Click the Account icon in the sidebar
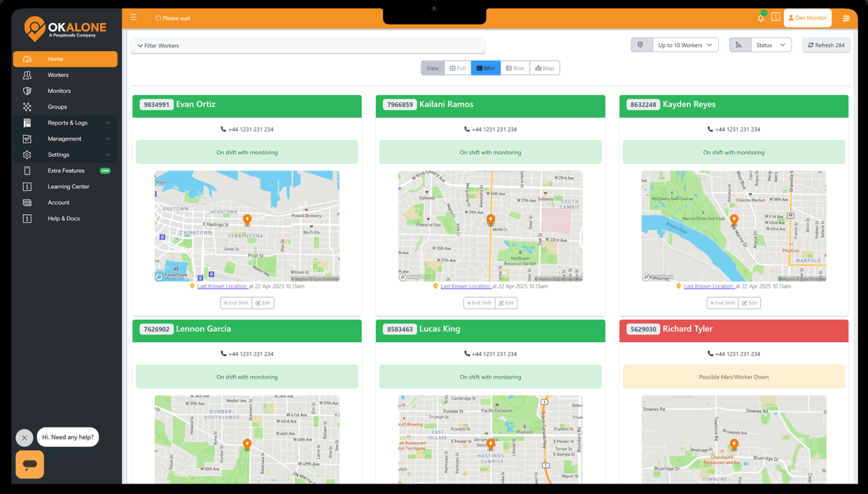The width and height of the screenshot is (868, 494). click(x=27, y=203)
